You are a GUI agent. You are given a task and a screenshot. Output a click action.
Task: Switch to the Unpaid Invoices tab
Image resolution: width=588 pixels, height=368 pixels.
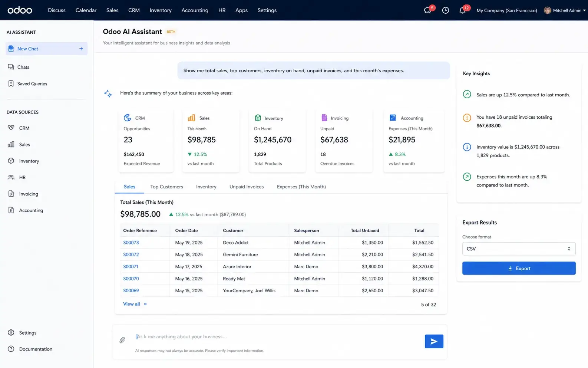[x=247, y=187]
